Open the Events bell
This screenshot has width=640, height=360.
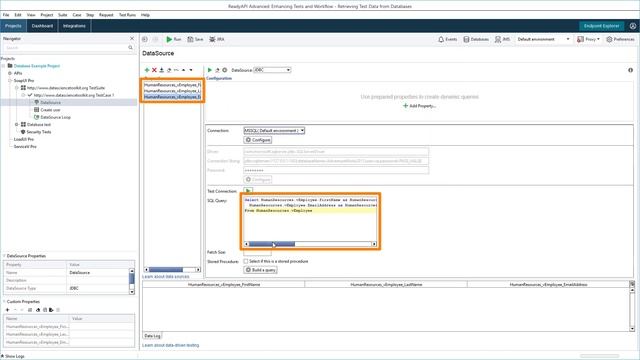(x=447, y=39)
